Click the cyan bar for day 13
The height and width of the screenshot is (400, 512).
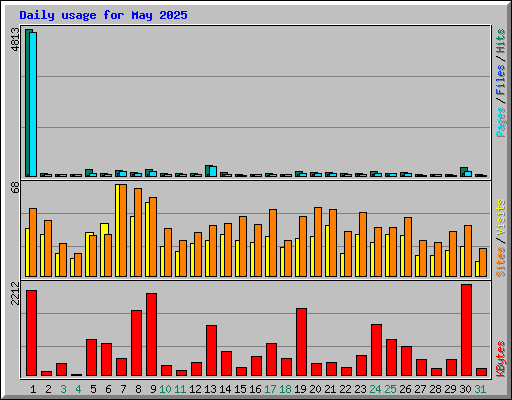click(213, 172)
